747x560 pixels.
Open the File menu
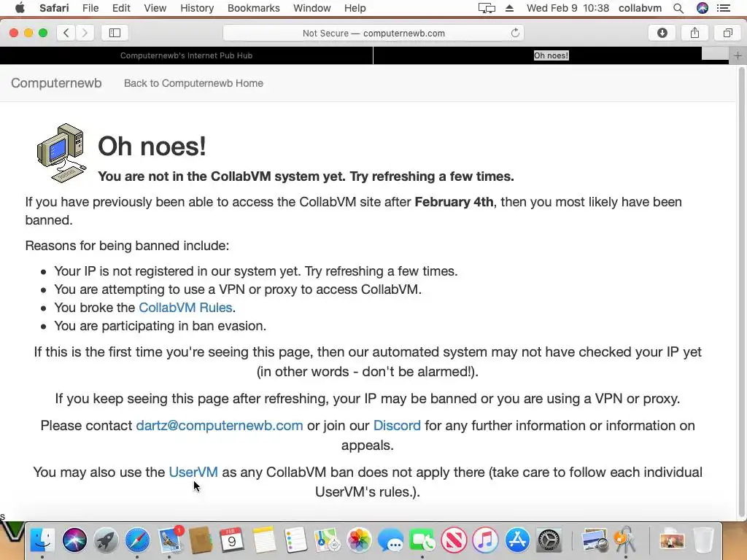click(x=90, y=8)
